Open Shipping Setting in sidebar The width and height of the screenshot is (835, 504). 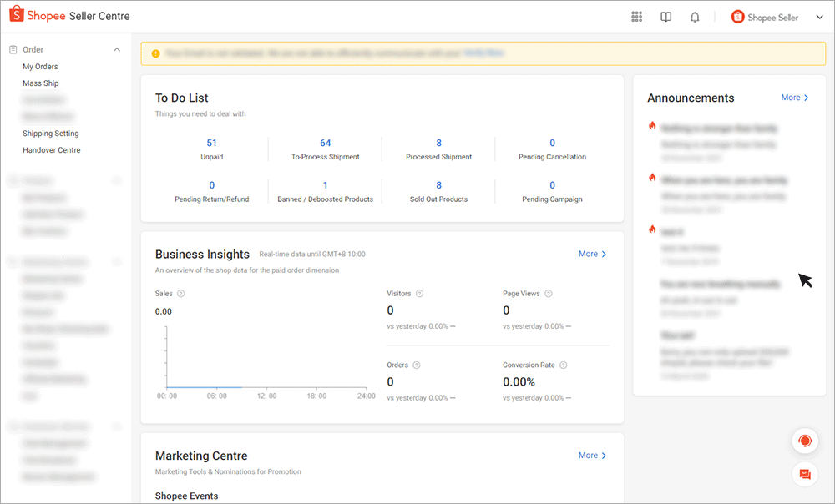coord(51,133)
